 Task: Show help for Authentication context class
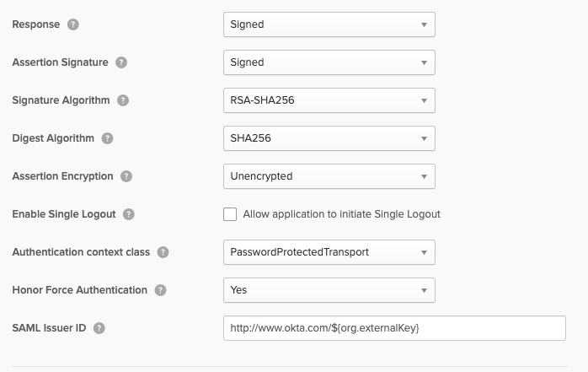163,252
